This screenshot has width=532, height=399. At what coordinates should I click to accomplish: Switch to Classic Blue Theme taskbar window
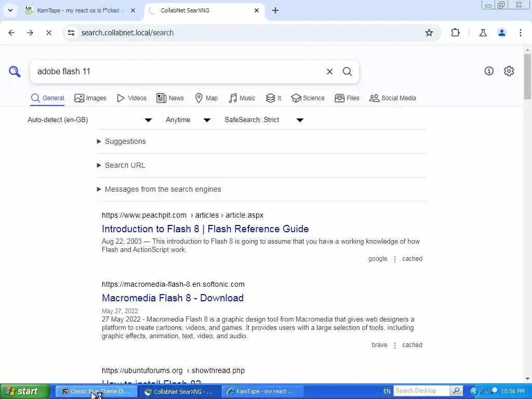point(96,391)
